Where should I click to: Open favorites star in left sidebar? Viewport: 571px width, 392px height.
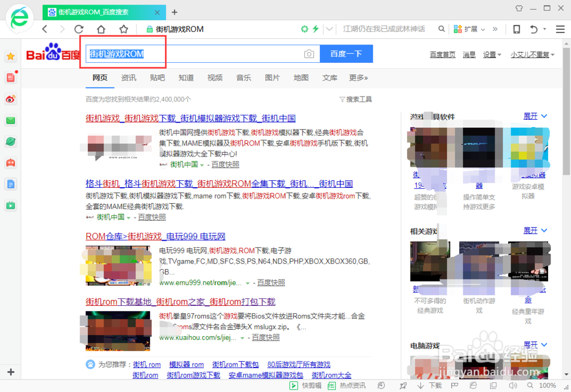point(10,56)
